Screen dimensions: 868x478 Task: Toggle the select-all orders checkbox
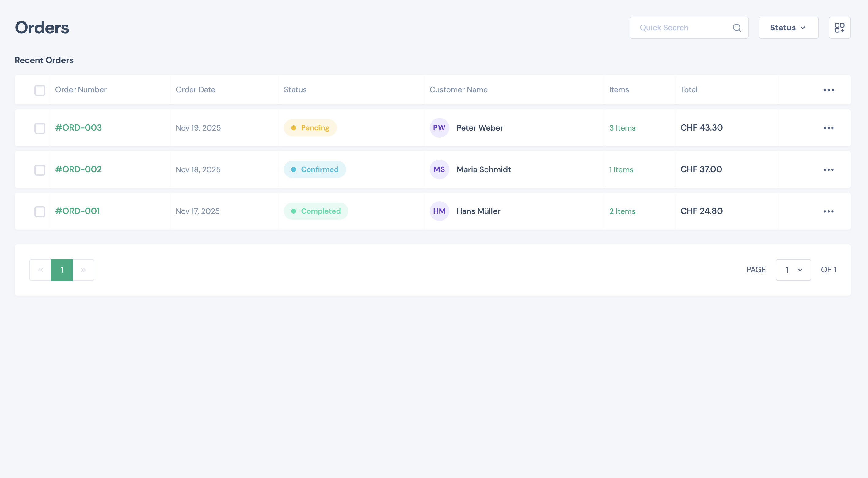click(x=40, y=90)
